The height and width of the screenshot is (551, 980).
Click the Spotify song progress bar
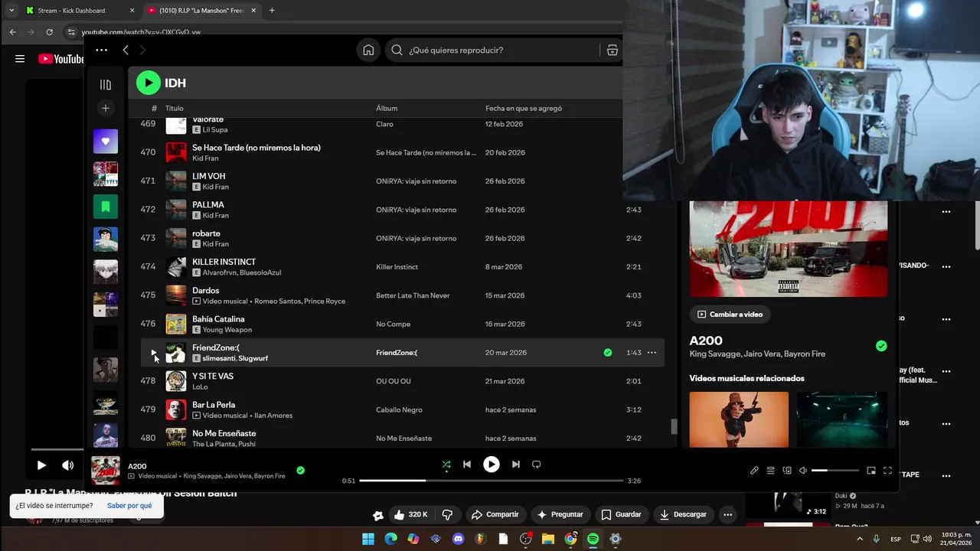[x=491, y=481]
